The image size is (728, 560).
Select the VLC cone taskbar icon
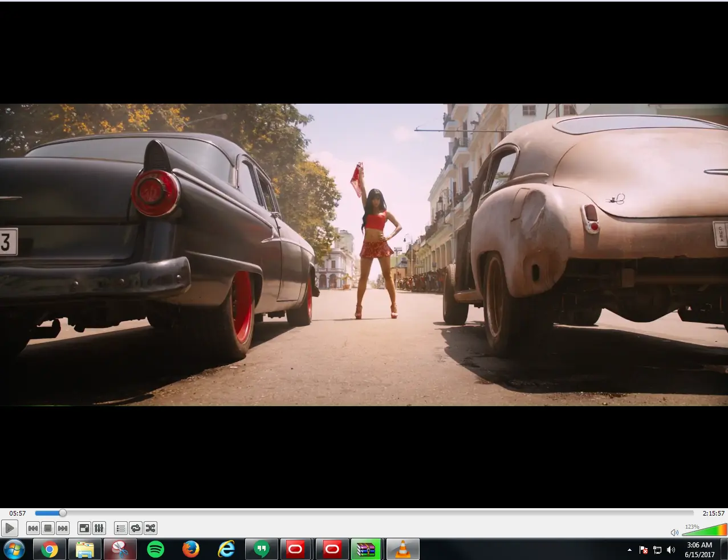tap(403, 549)
